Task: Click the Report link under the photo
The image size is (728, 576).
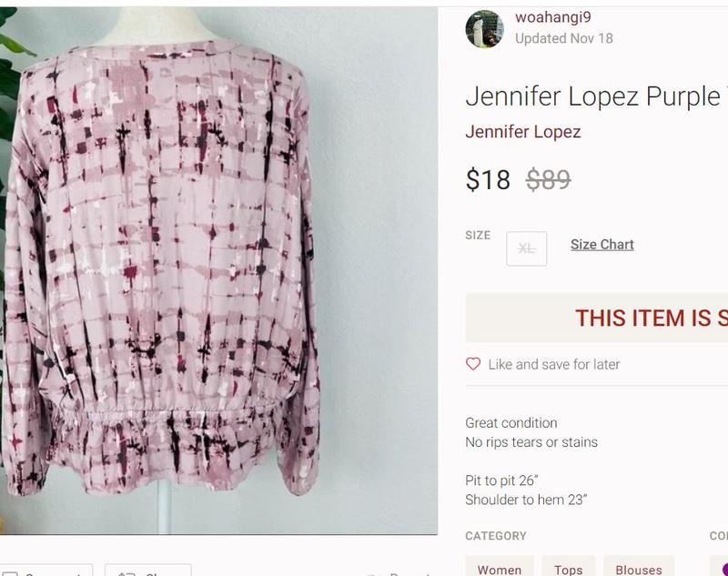Action: [x=399, y=573]
